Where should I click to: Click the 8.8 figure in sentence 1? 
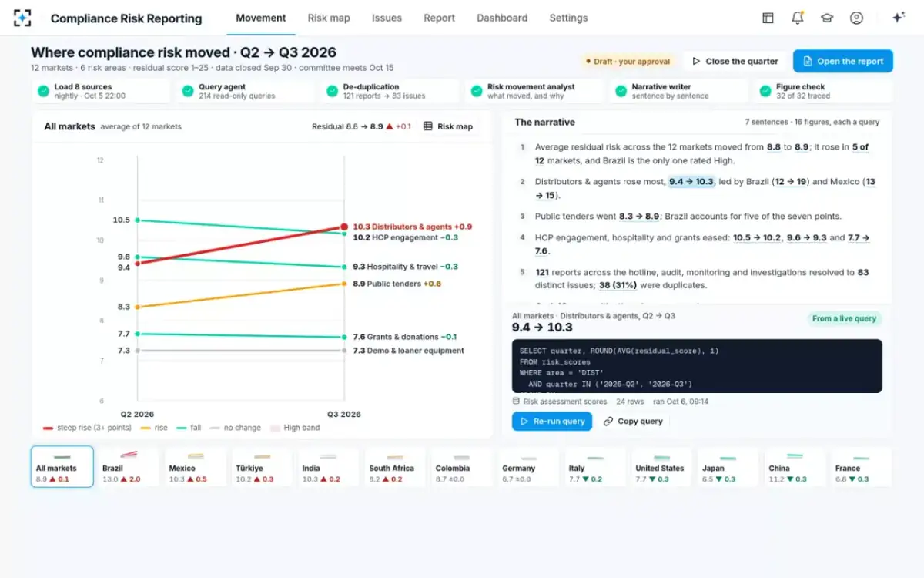coord(774,146)
